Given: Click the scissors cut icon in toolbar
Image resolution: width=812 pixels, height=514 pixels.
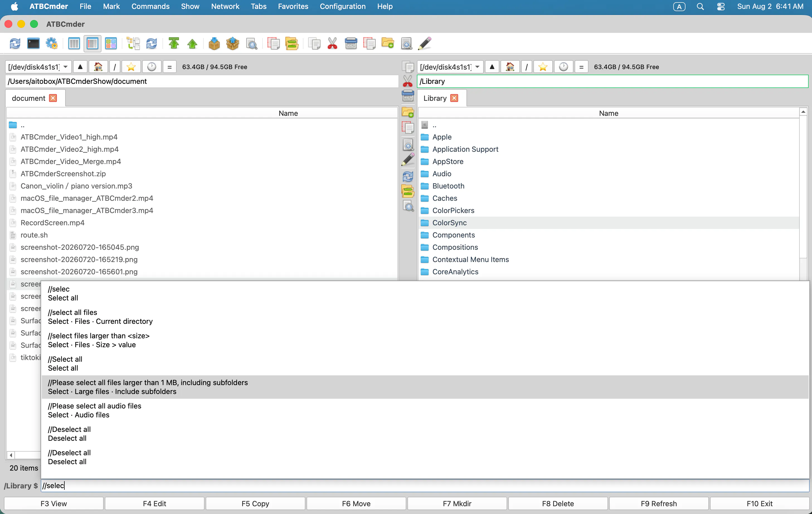Looking at the screenshot, I should (x=332, y=44).
